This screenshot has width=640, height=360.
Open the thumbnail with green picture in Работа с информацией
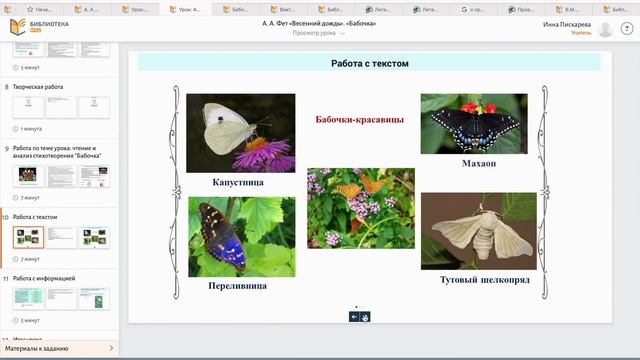tap(94, 298)
